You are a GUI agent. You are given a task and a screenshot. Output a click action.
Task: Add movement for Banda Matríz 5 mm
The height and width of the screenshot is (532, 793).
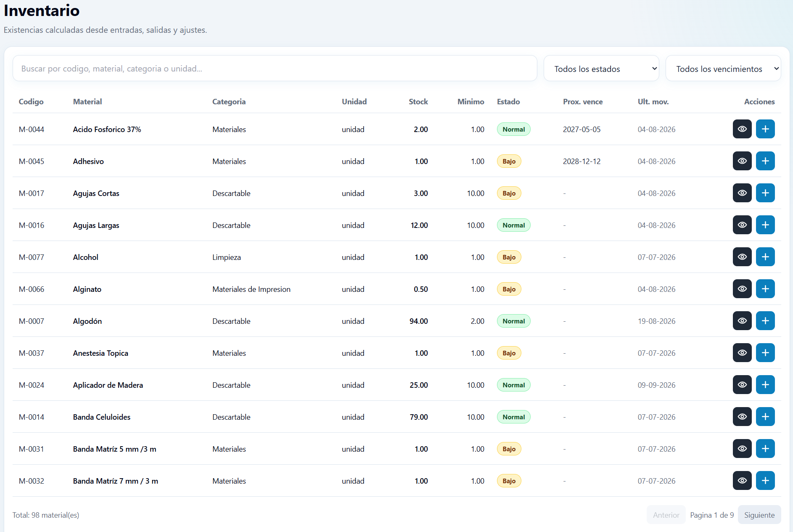click(x=765, y=449)
